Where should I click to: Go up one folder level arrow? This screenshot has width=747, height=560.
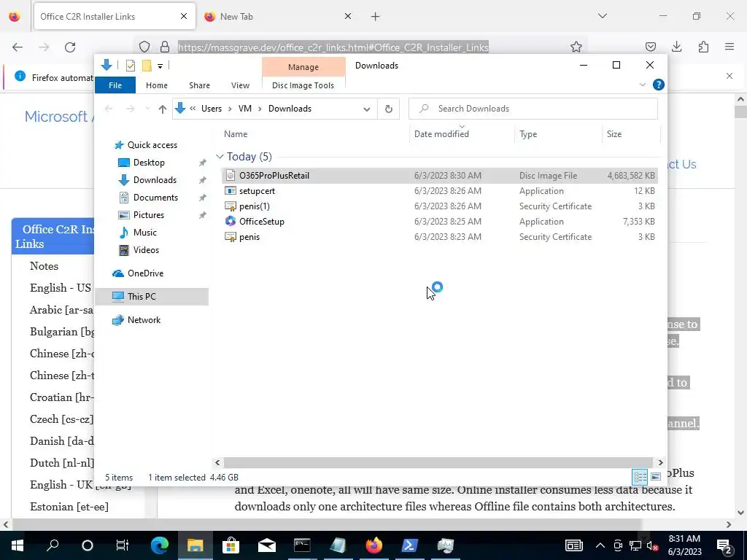point(163,109)
